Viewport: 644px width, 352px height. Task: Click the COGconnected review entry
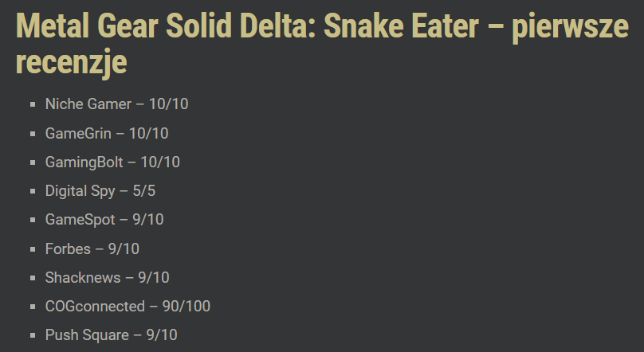click(x=95, y=306)
